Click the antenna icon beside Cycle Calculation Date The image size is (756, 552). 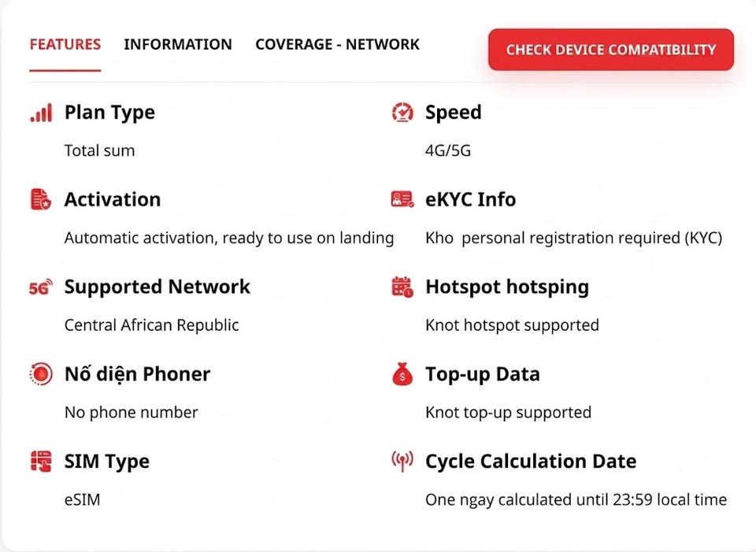point(402,461)
